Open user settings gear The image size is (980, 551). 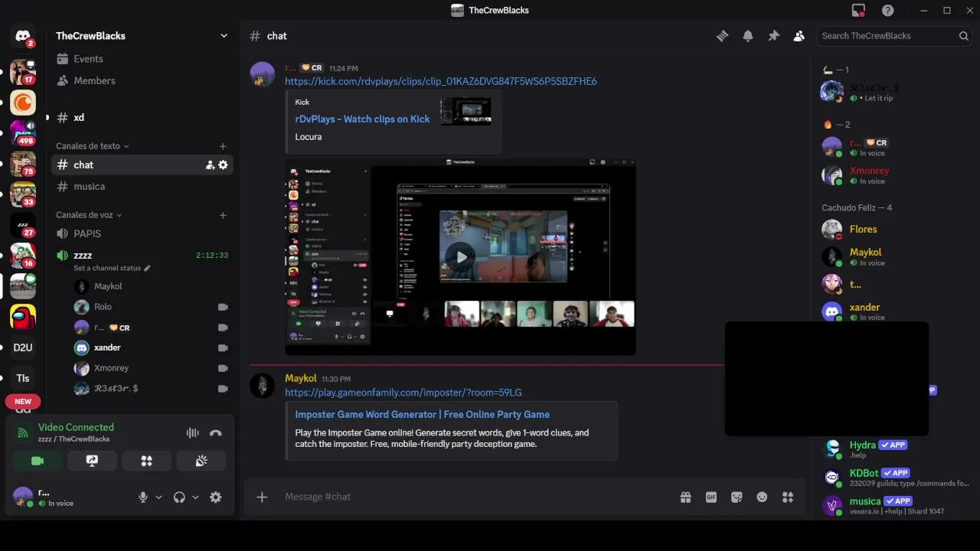click(216, 497)
